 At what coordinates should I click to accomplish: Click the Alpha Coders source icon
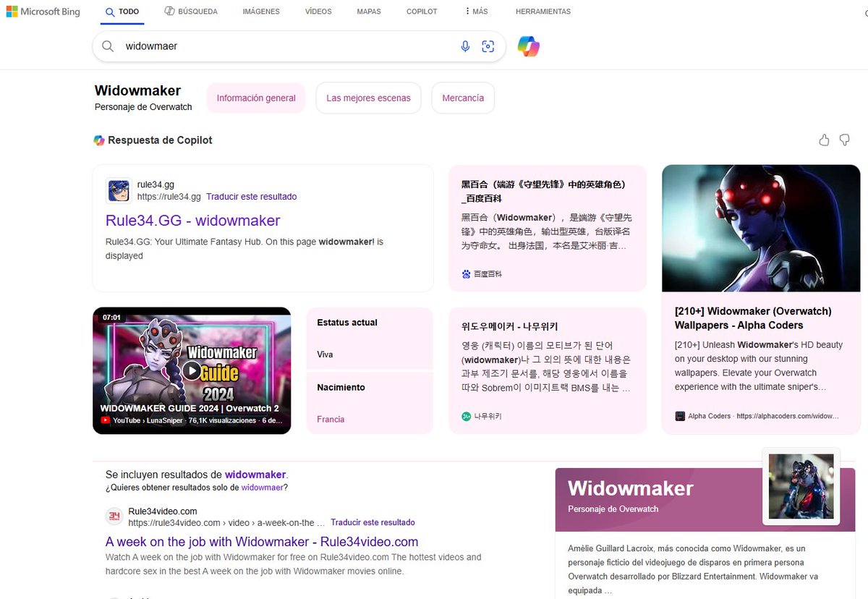[680, 416]
